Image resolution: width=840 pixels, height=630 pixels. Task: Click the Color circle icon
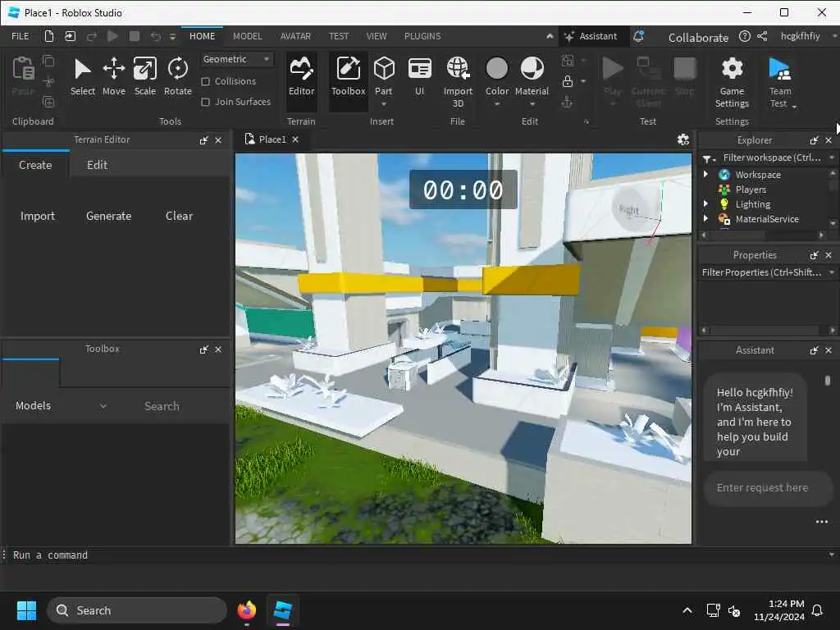(x=496, y=69)
